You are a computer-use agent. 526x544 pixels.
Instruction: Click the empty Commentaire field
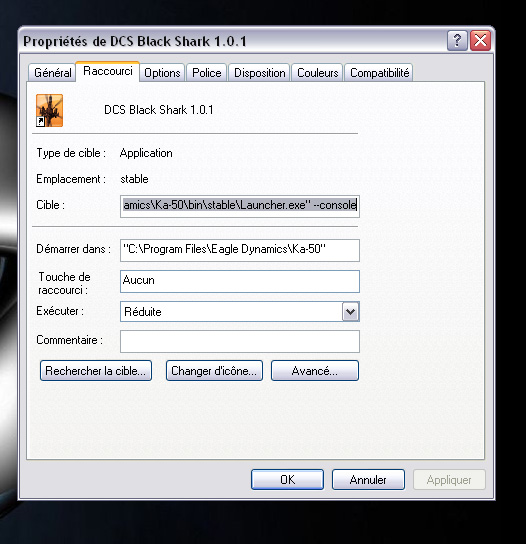[x=240, y=341]
